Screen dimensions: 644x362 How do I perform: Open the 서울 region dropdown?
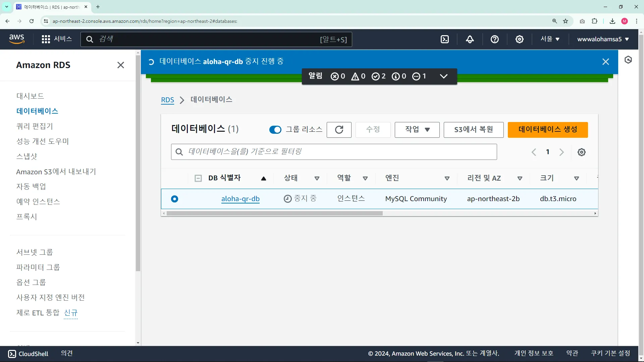550,39
